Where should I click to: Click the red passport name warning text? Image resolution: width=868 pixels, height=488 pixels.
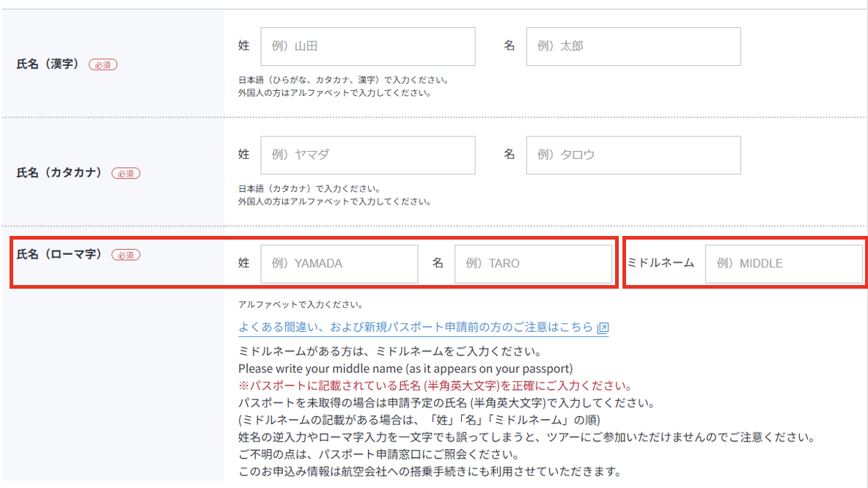pos(435,386)
